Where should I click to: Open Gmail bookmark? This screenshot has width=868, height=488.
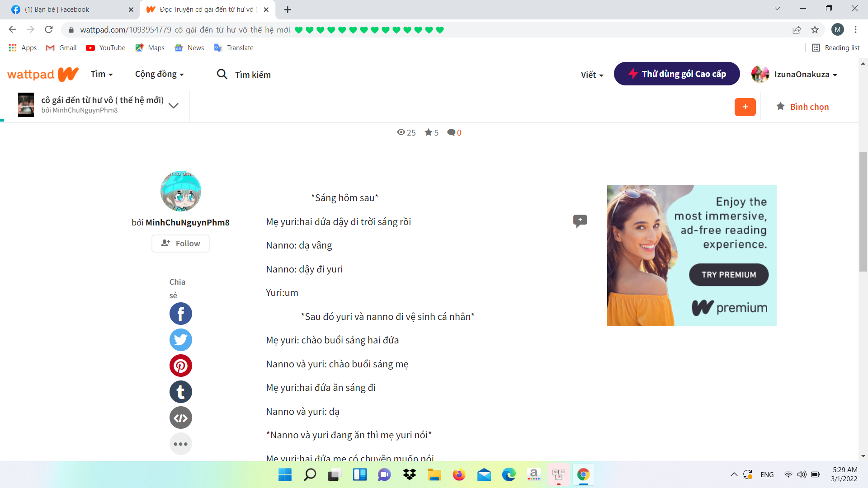[61, 48]
